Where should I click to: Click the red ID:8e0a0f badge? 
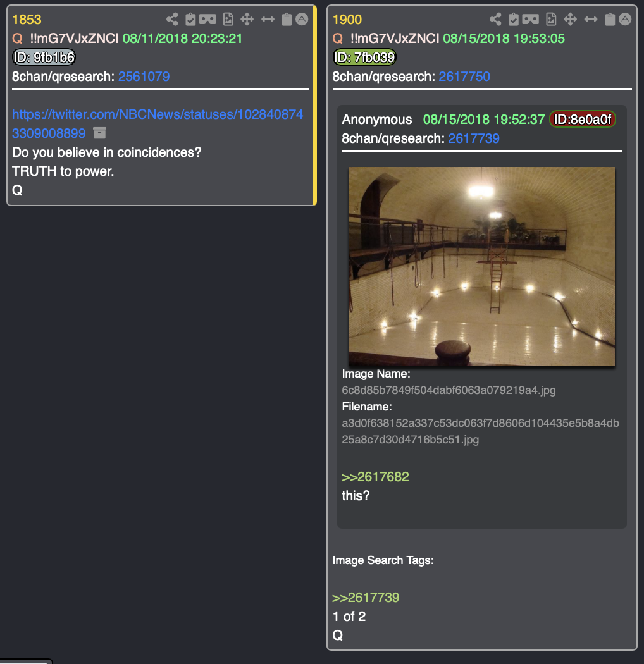tap(583, 120)
